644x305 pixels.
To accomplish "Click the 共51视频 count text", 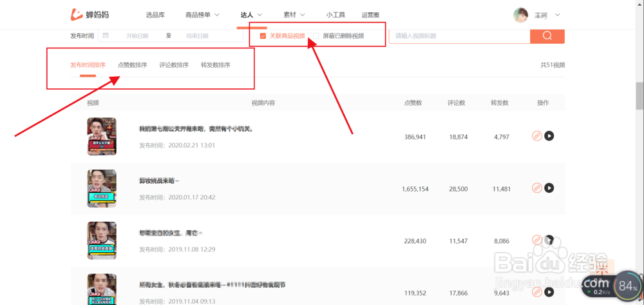I will coord(553,65).
